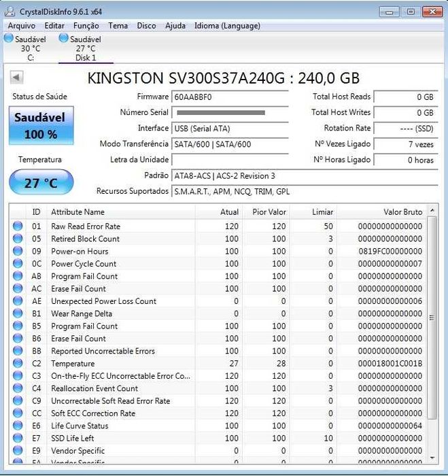The image size is (448, 476).
Task: Open the Função menu
Action: point(86,26)
